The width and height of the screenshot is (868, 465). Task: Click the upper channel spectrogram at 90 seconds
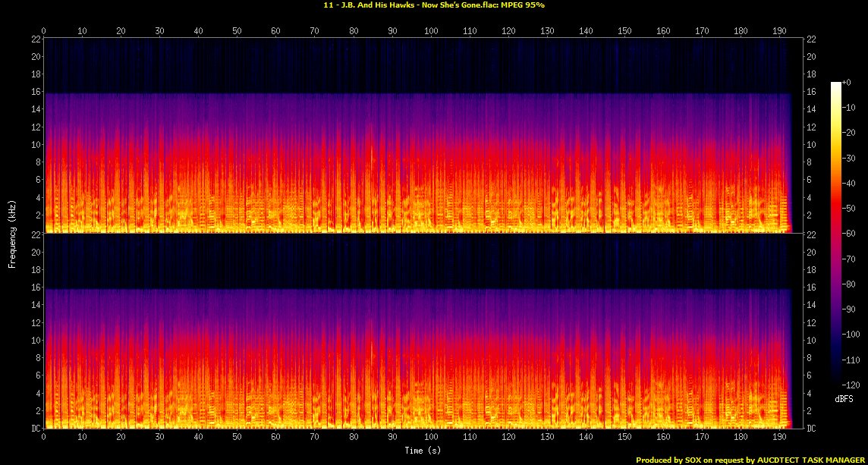[x=392, y=152]
